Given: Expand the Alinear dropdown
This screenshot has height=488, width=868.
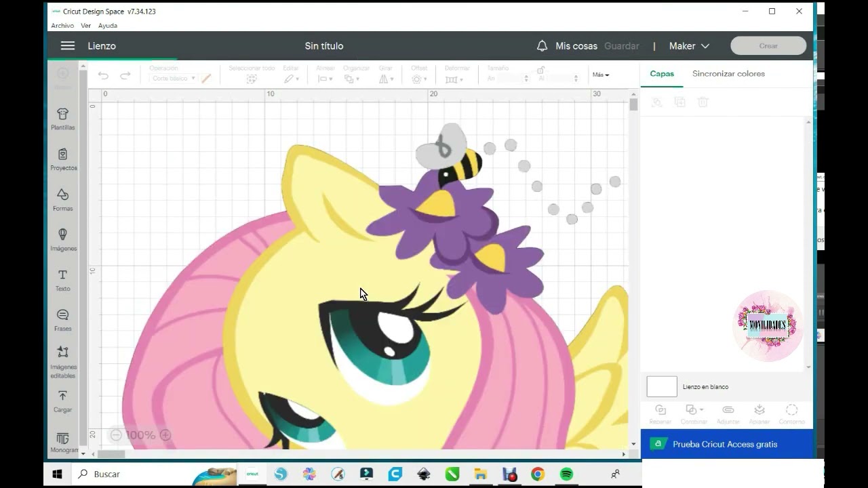Looking at the screenshot, I should [325, 79].
